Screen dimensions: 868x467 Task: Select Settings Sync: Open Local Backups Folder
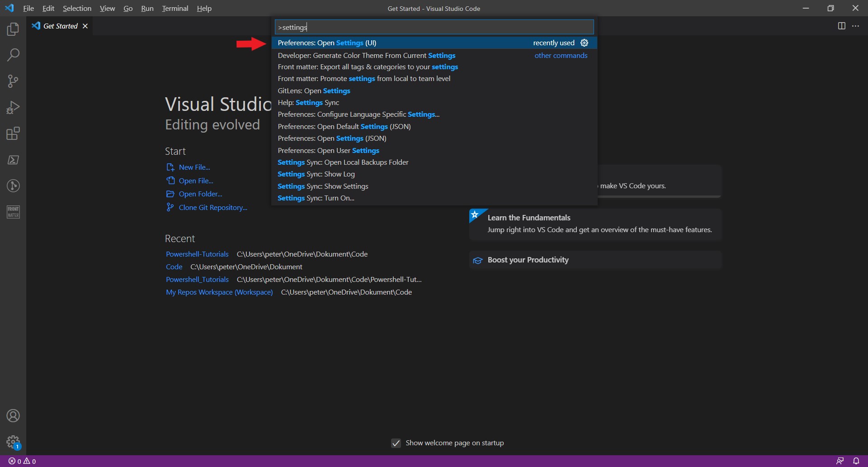tap(434, 162)
